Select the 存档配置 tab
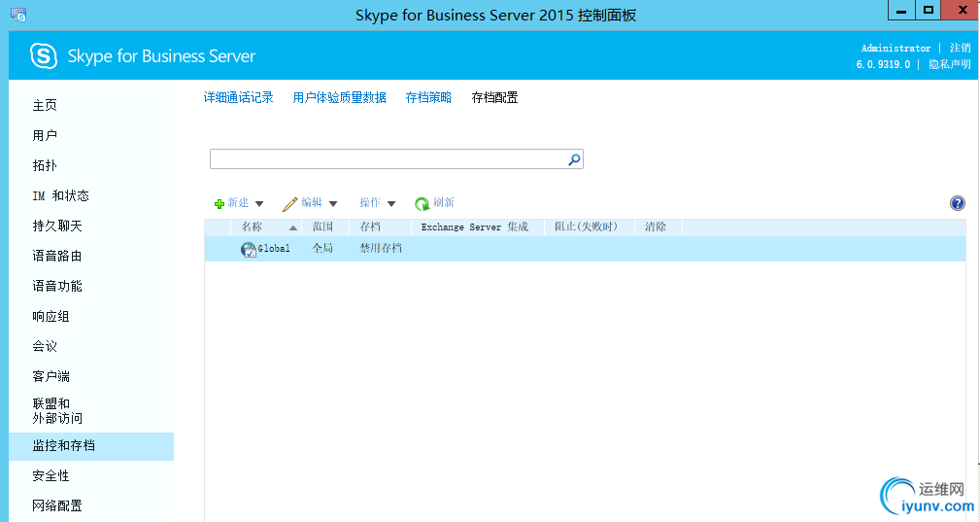980x522 pixels. [494, 97]
